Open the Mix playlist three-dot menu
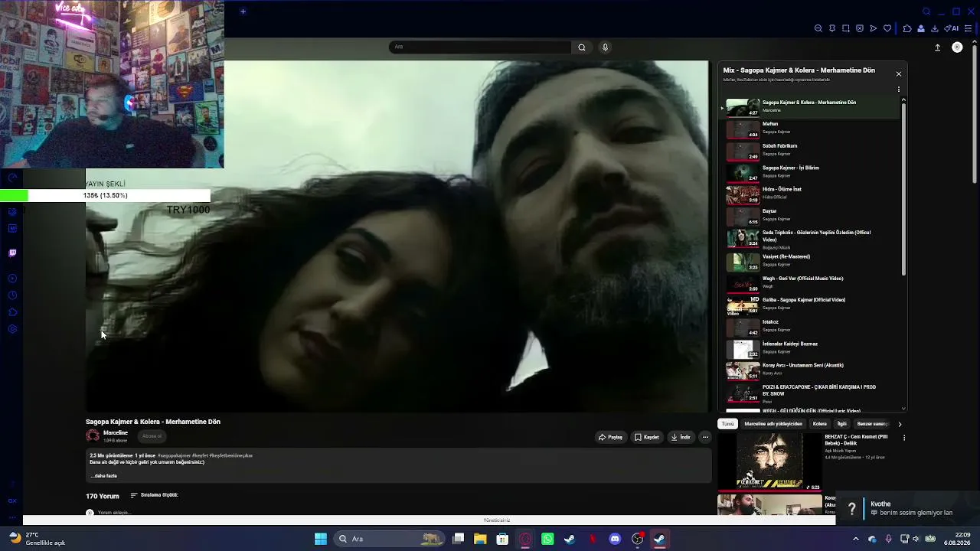 pos(899,90)
